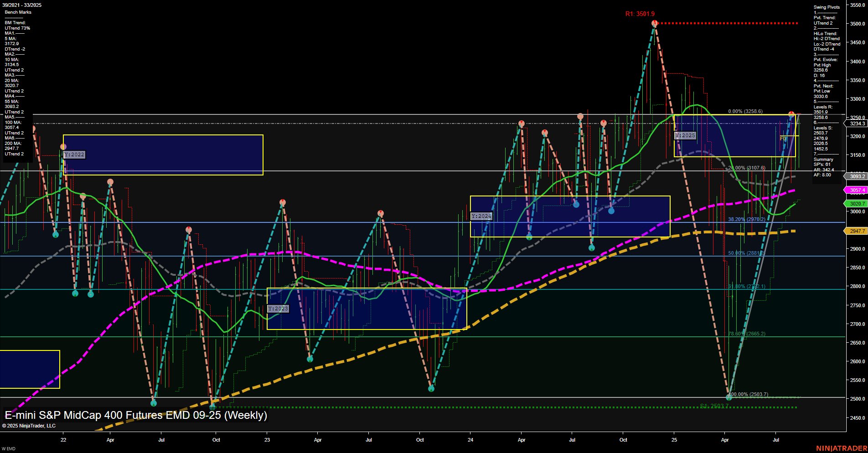Click the Bench Marks info panel
The image size is (868, 453).
pos(17,12)
